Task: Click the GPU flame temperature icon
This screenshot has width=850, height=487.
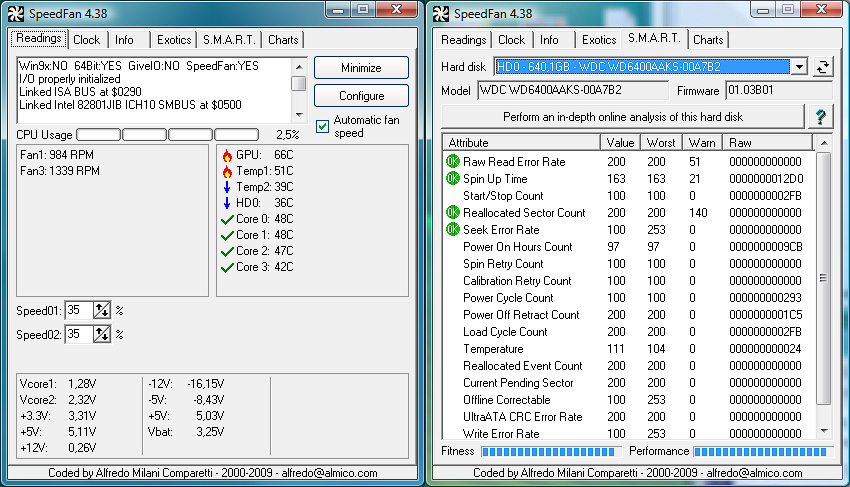Action: 227,156
